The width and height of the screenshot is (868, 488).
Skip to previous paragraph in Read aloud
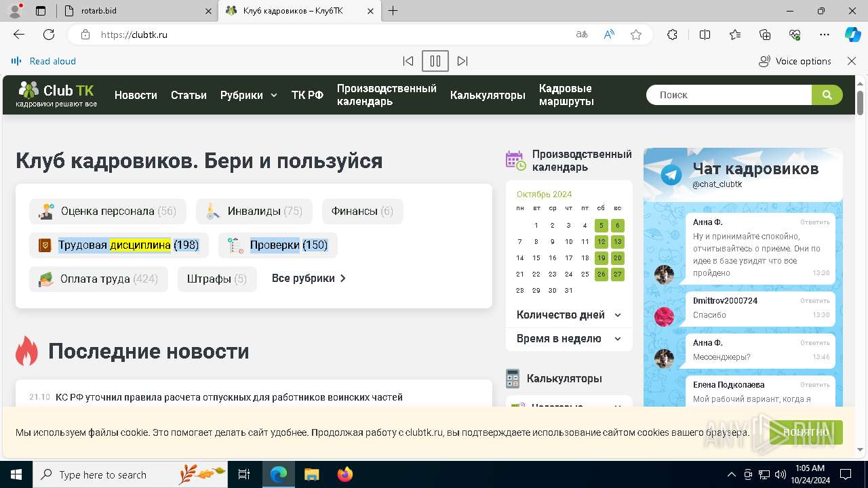408,61
